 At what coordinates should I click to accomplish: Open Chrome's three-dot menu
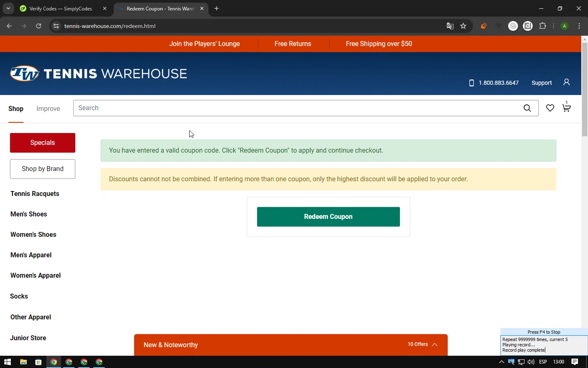coord(579,26)
